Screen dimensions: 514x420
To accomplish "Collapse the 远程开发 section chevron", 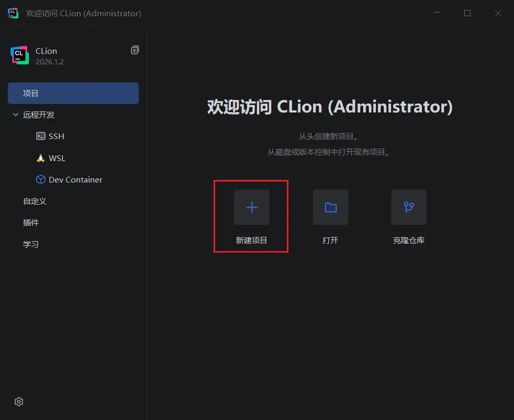I will pyautogui.click(x=15, y=115).
